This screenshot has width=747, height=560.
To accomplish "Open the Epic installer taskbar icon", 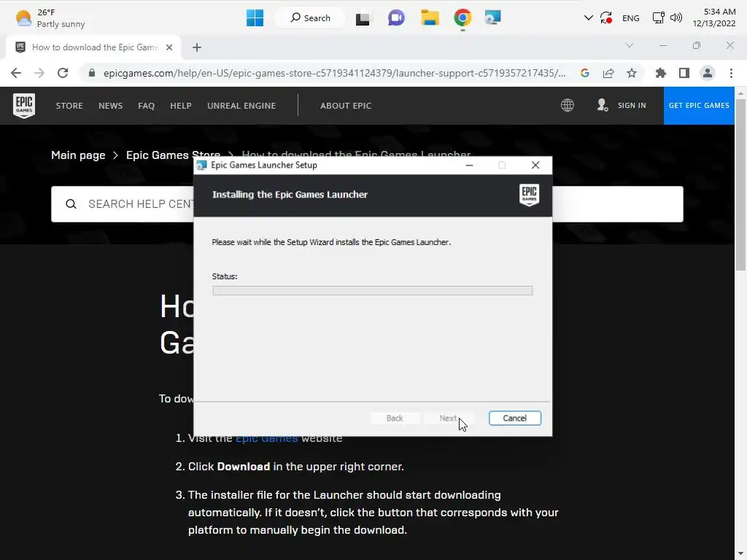I will click(492, 18).
